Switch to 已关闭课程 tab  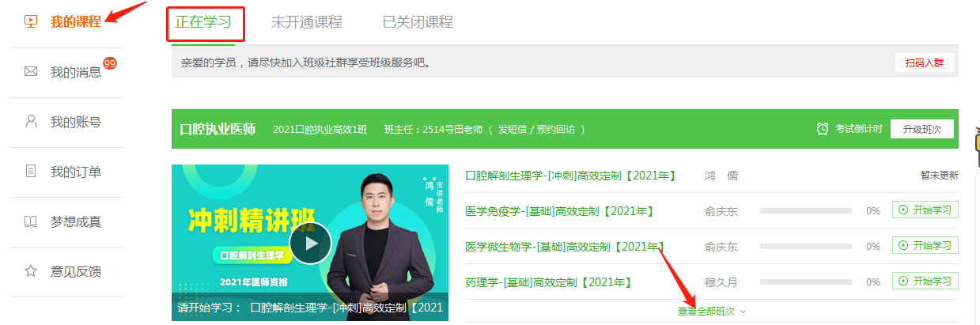pos(418,22)
